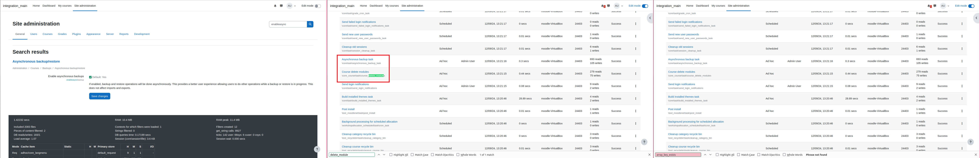Switch to Courses tab in Site administration
This screenshot has width=980, height=158.
(48, 34)
